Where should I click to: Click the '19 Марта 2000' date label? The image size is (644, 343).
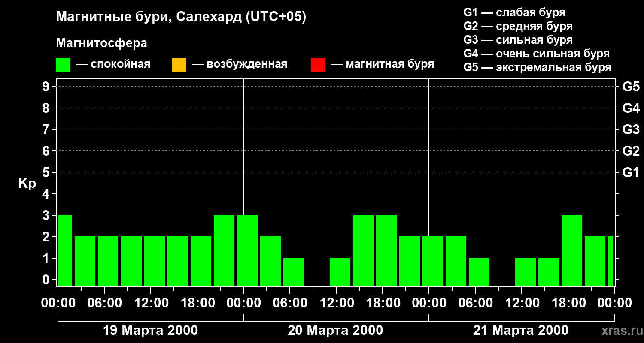(151, 331)
